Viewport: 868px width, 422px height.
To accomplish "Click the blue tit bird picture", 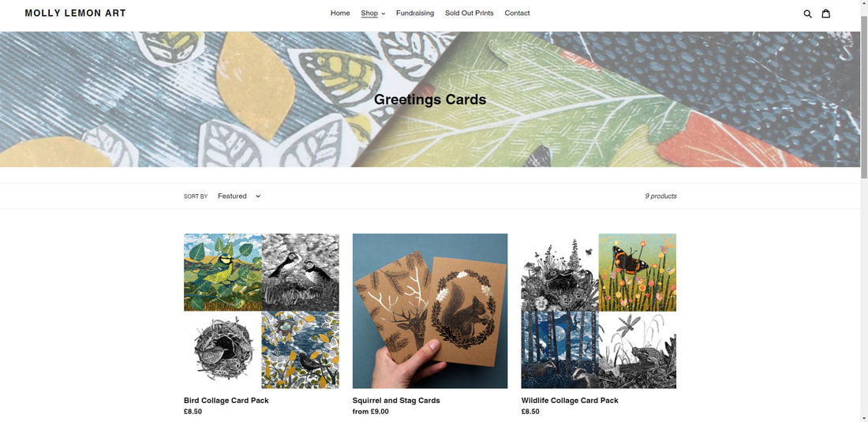I will [223, 271].
